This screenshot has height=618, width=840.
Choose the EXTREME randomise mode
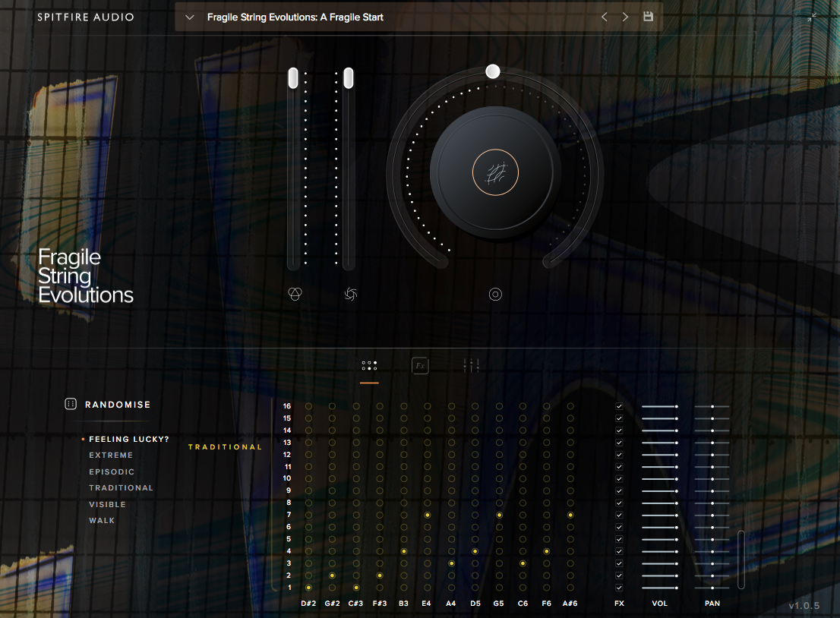click(x=111, y=456)
